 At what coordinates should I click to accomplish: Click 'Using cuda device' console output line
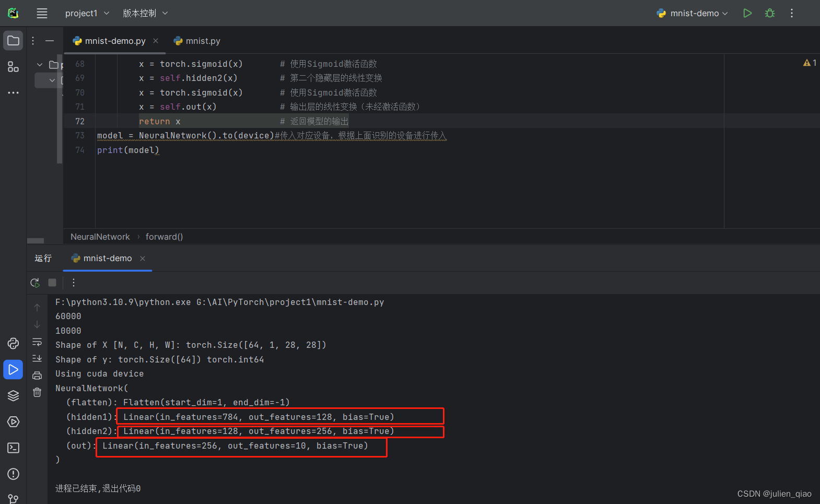coord(99,374)
